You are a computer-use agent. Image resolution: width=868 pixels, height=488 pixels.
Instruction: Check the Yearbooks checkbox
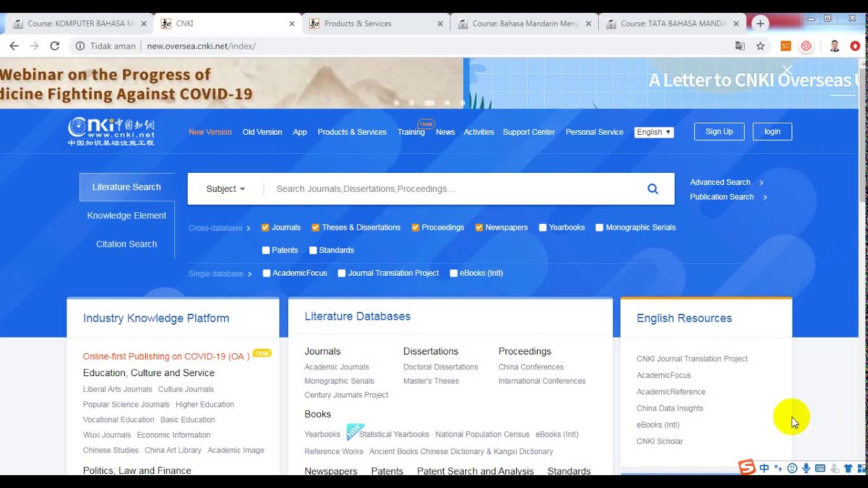(x=542, y=228)
